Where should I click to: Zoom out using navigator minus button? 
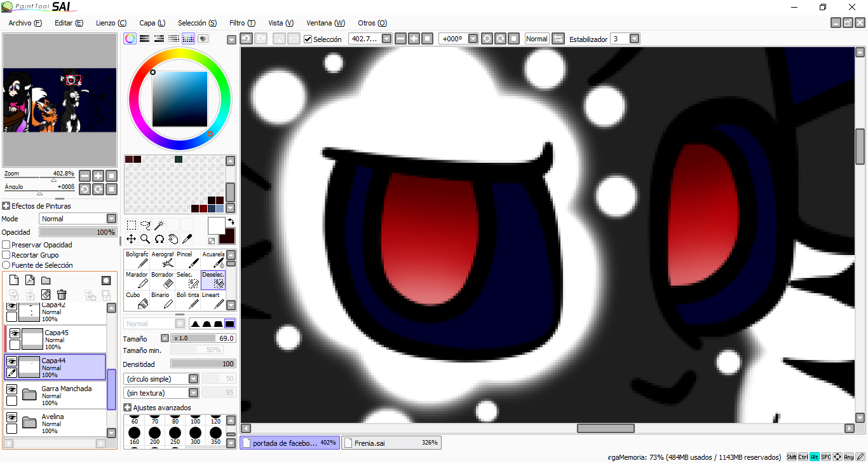[x=85, y=176]
